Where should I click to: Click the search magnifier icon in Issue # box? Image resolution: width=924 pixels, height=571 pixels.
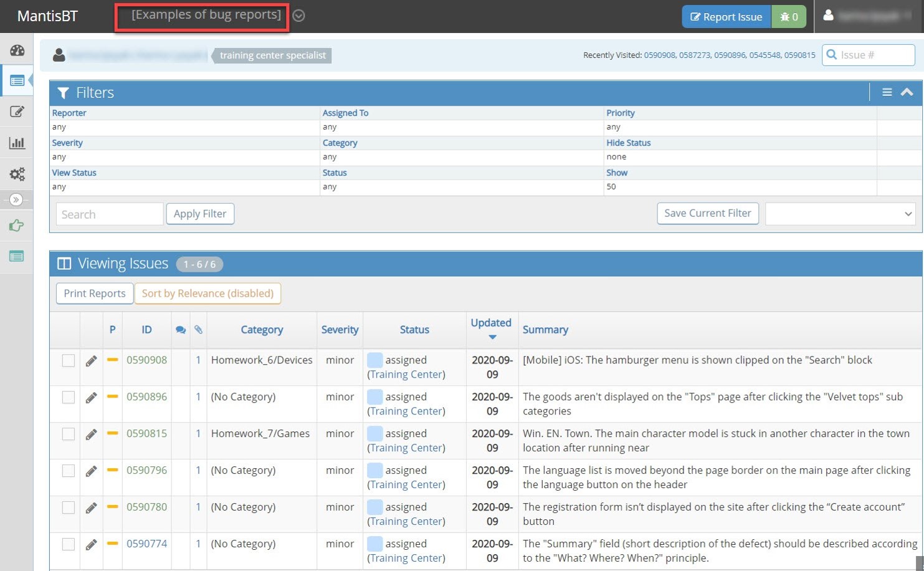click(x=831, y=55)
